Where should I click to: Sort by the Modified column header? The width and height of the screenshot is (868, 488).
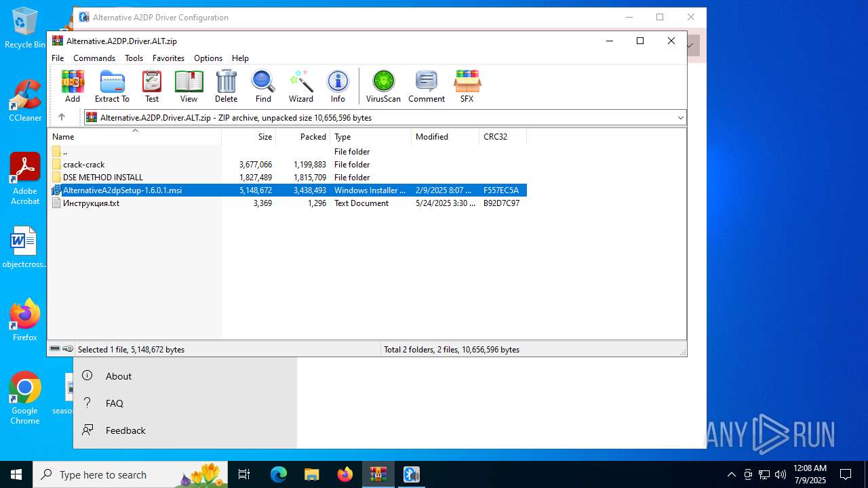(446, 137)
